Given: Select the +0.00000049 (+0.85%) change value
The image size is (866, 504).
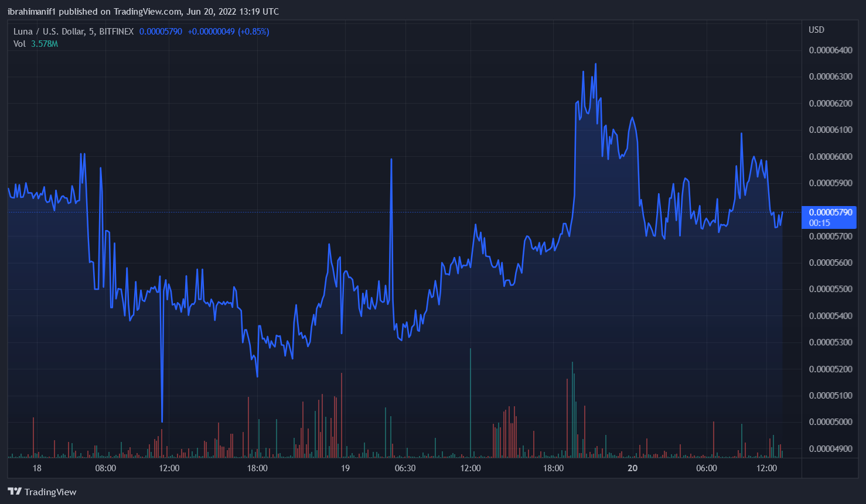Looking at the screenshot, I should coord(229,32).
